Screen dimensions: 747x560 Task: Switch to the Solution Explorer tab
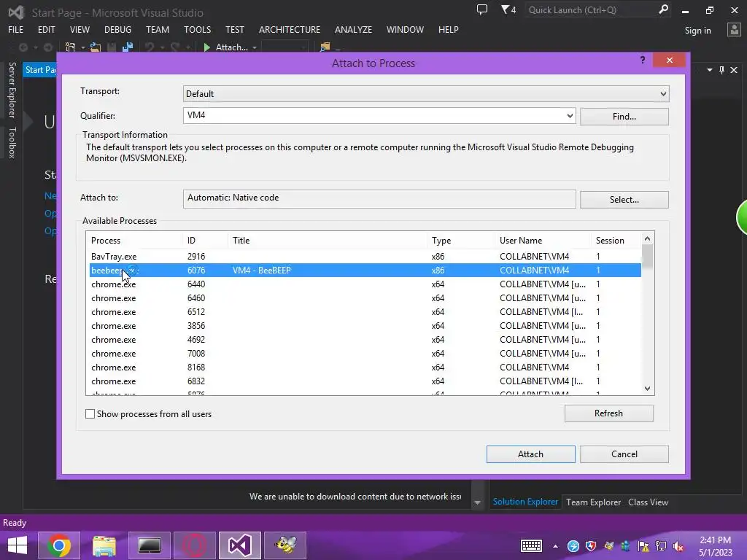[x=525, y=502]
